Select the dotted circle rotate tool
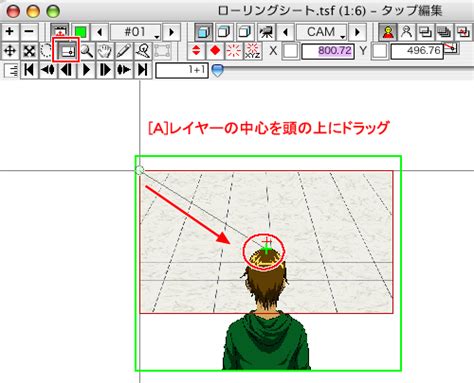The height and width of the screenshot is (383, 474). (46, 51)
